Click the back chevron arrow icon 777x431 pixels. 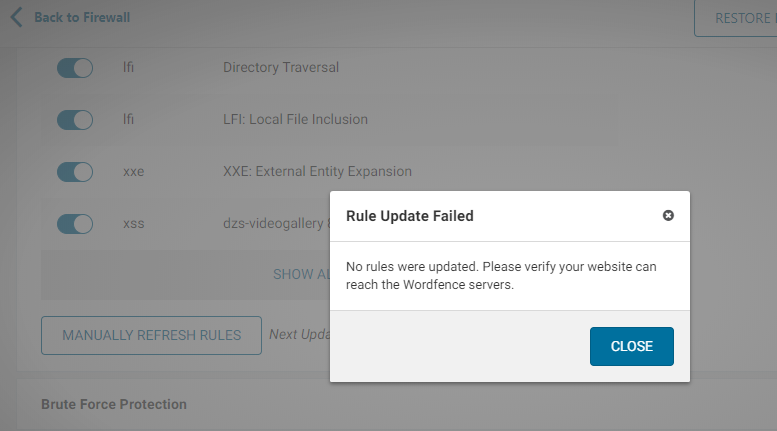[16, 17]
